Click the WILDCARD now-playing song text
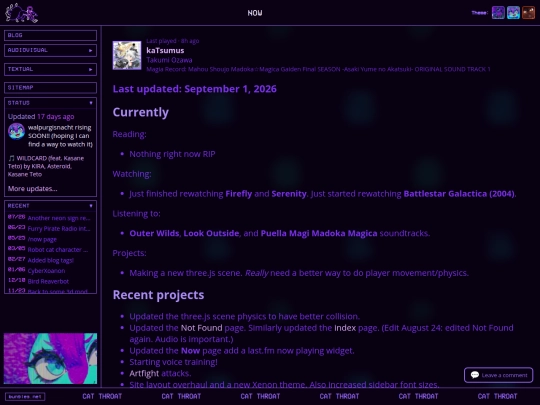 point(46,166)
